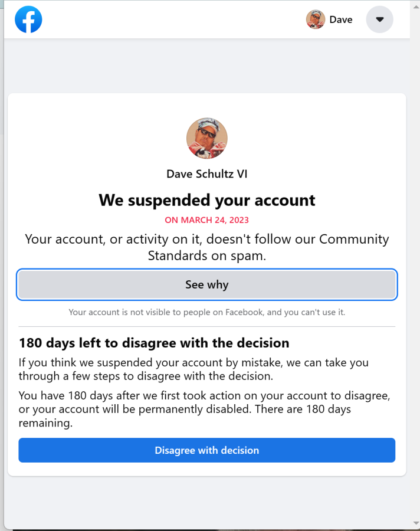Open the account dropdown arrow menu
420x531 pixels.
point(380,19)
